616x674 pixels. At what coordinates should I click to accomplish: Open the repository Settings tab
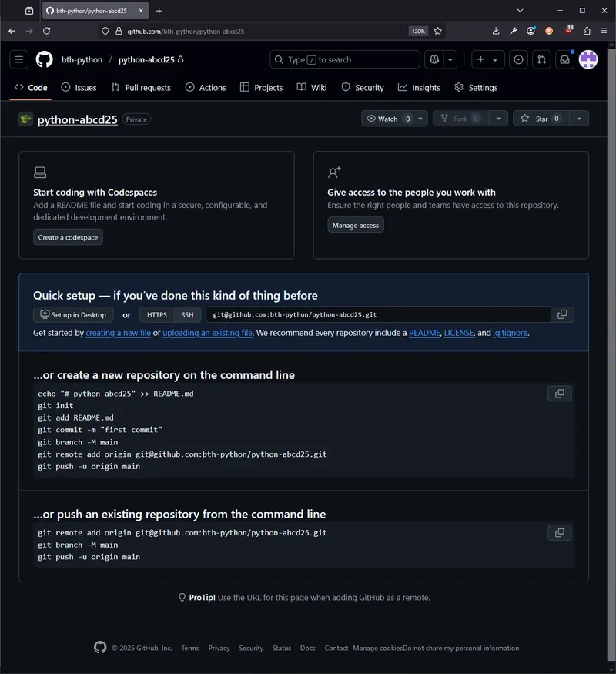coord(477,87)
